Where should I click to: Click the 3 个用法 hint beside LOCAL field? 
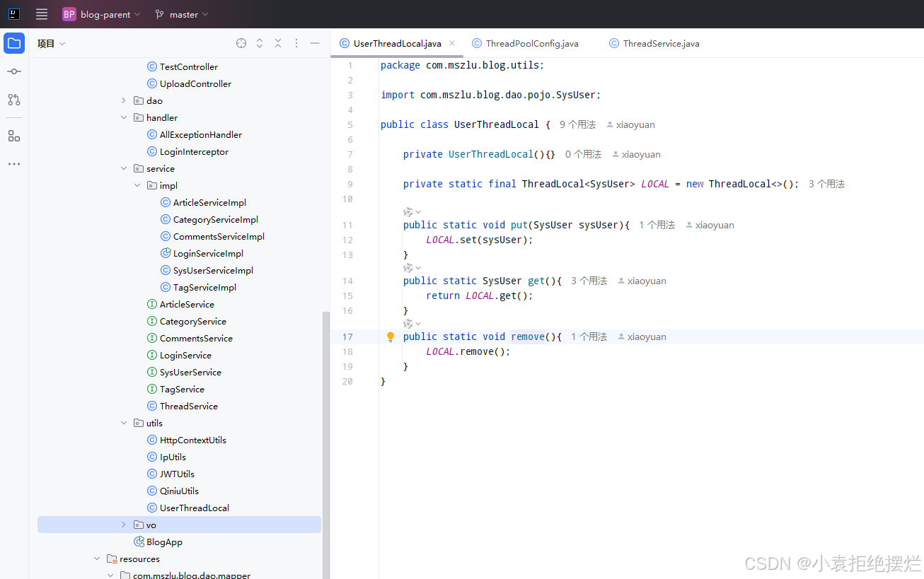pyautogui.click(x=826, y=184)
